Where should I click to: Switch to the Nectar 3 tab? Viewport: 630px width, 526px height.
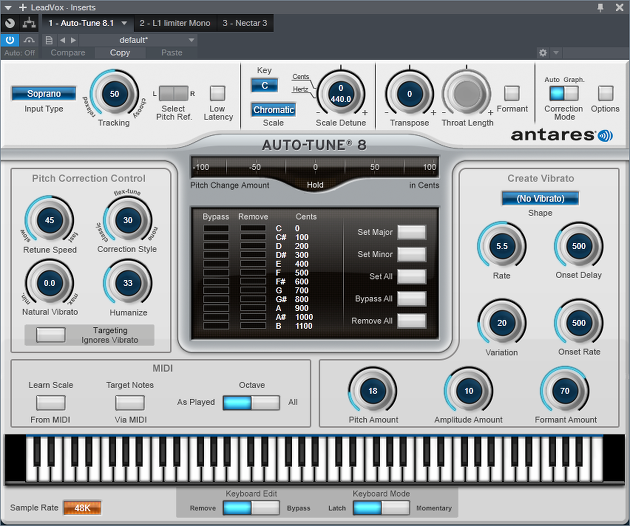point(245,23)
